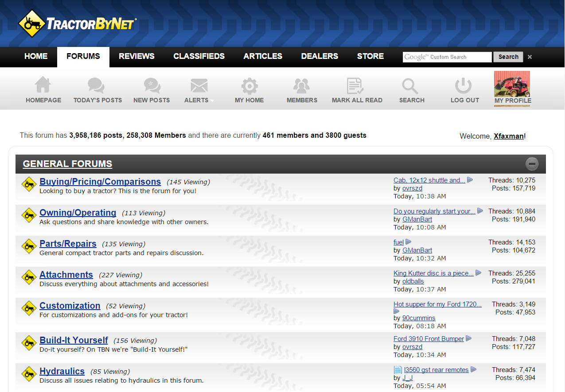Open the Hydraulics forum link
The width and height of the screenshot is (565, 392).
(62, 371)
